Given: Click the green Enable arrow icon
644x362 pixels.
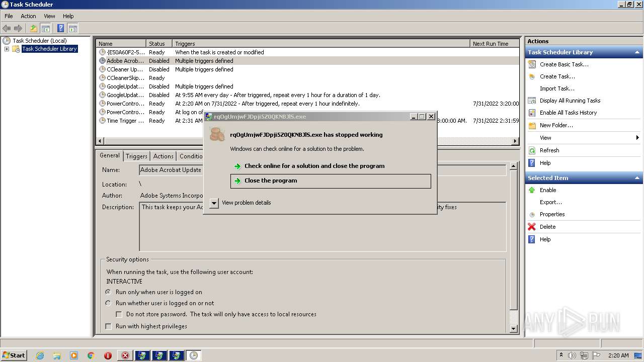Looking at the screenshot, I should (532, 190).
